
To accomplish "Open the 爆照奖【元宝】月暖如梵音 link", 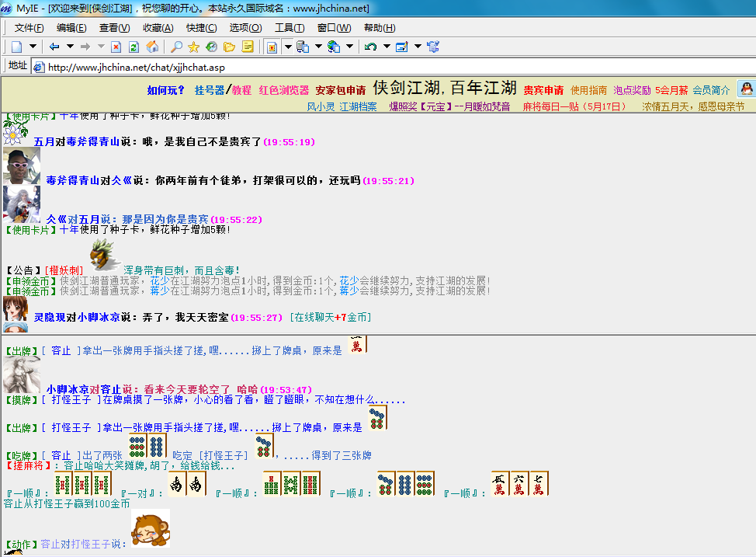I will pos(449,106).
